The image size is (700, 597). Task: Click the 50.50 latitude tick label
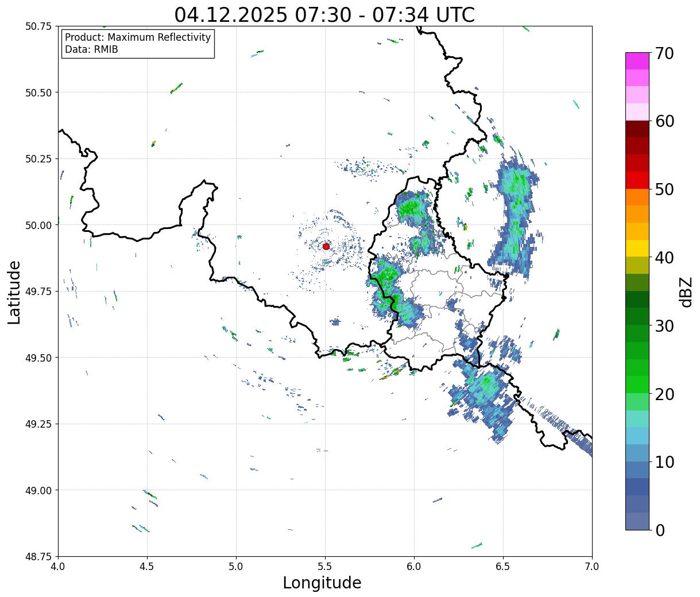click(x=39, y=92)
